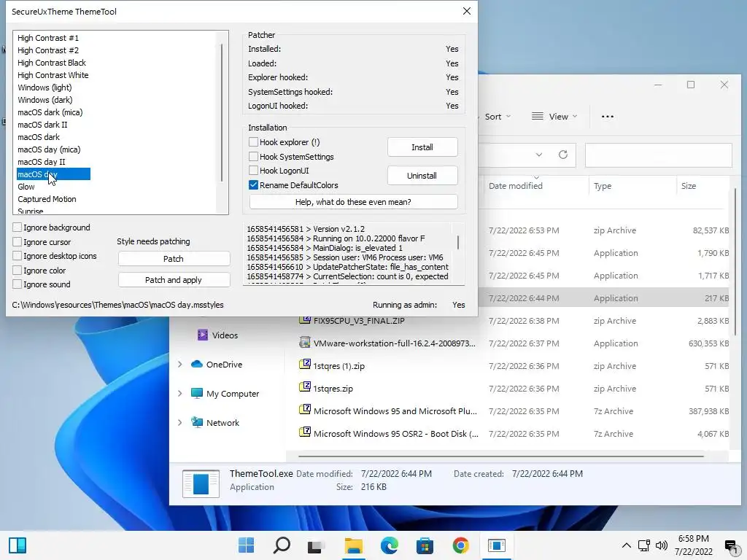Viewport: 747px width, 560px height.
Task: Open the Explorer See more ellipsis
Action: [x=608, y=117]
